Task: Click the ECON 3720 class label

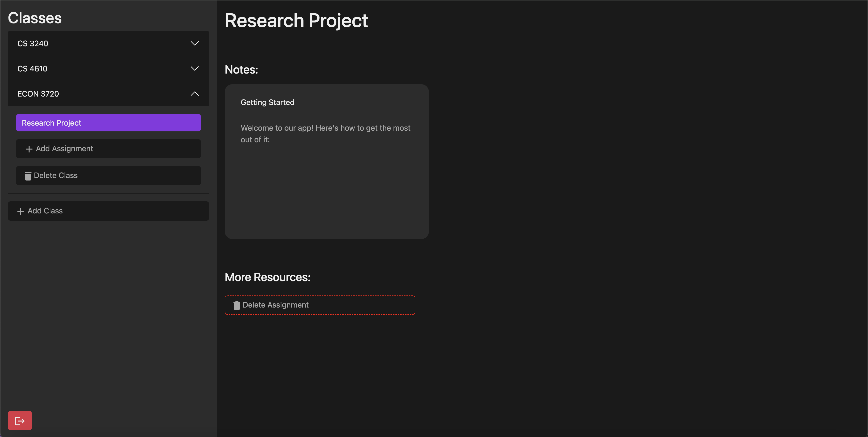Action: click(x=38, y=94)
